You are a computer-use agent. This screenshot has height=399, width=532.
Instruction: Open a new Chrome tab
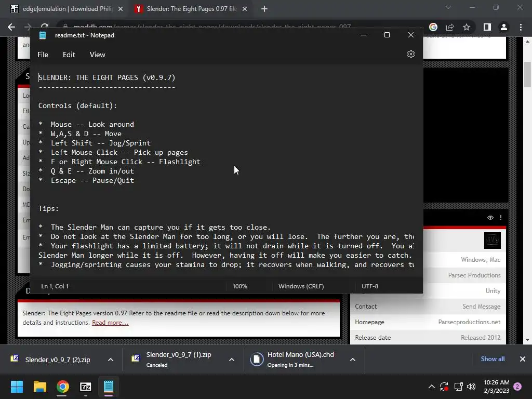tap(264, 9)
